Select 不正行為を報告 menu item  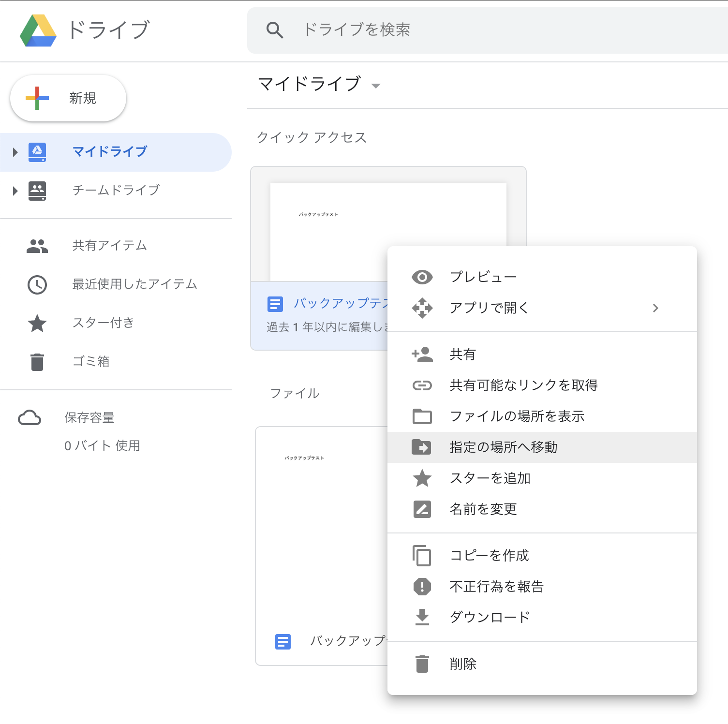542,587
